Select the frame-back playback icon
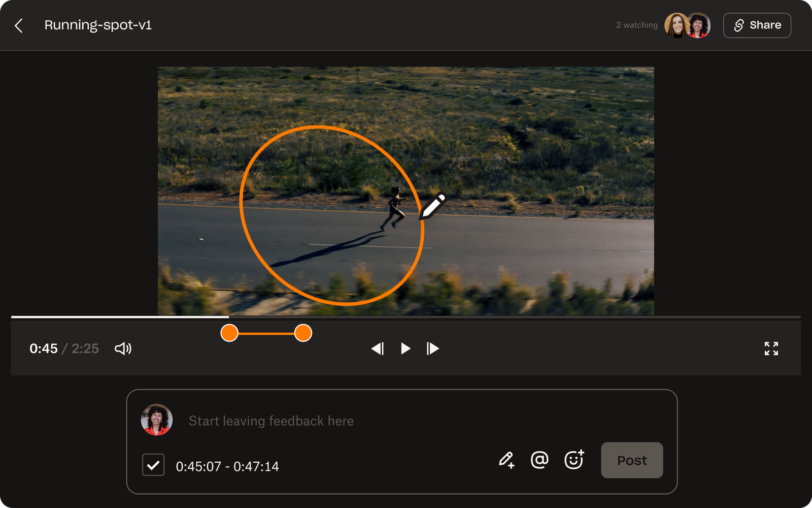The image size is (812, 508). (x=378, y=349)
